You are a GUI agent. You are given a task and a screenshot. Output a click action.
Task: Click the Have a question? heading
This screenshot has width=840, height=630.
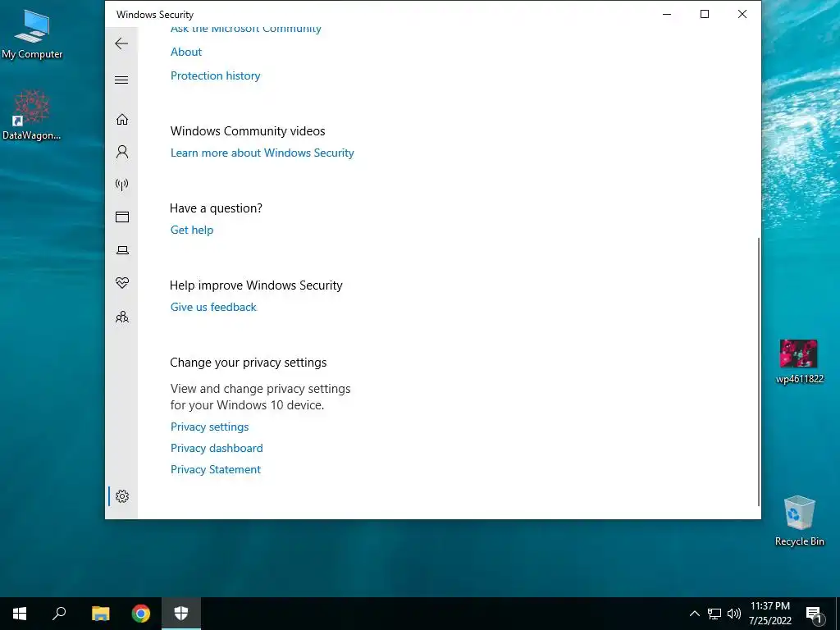(216, 208)
